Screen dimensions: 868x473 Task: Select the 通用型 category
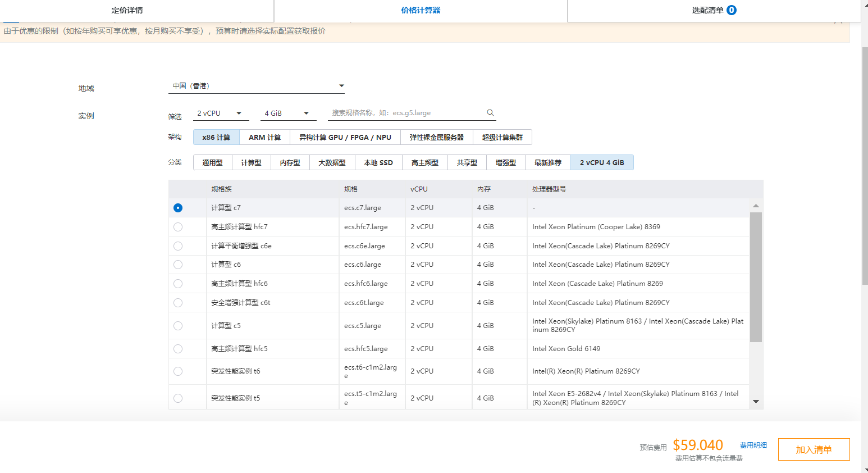(x=213, y=163)
